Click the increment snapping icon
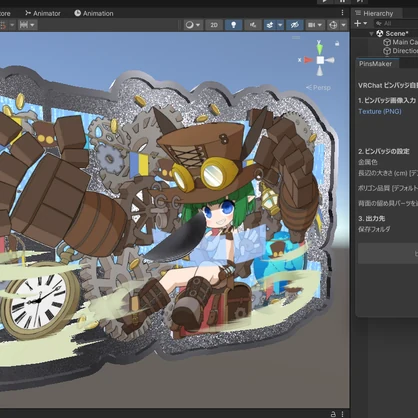This screenshot has height=418, width=418. [24, 25]
